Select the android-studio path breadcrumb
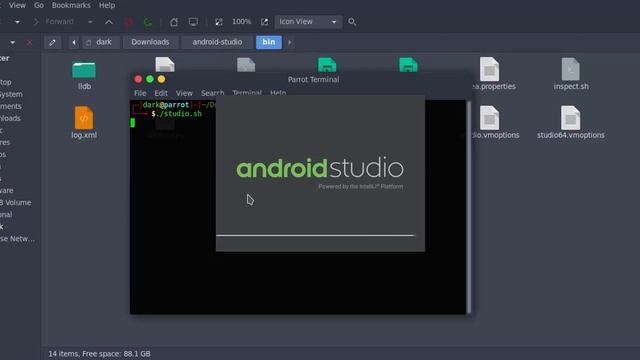The image size is (640, 360). coord(217,42)
